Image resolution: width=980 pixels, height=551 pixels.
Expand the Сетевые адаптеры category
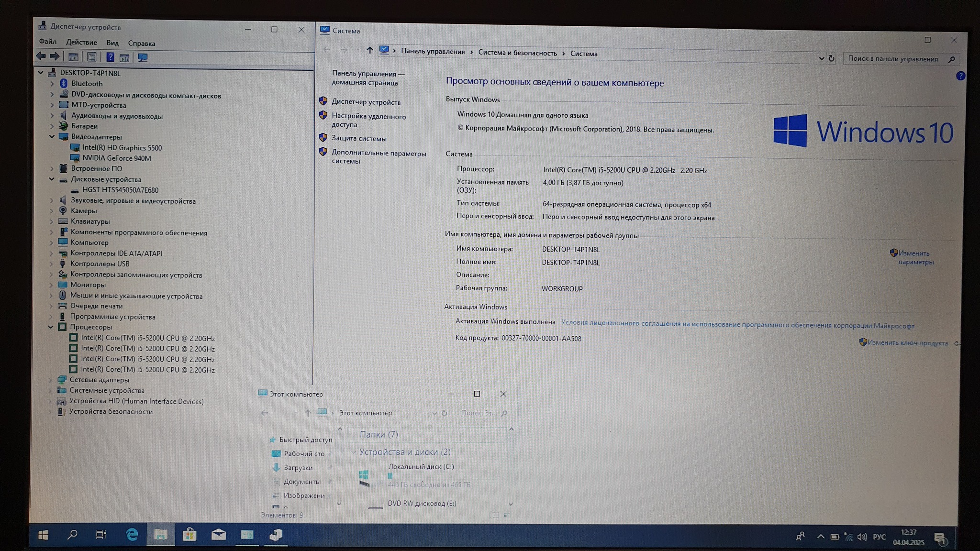coord(50,380)
